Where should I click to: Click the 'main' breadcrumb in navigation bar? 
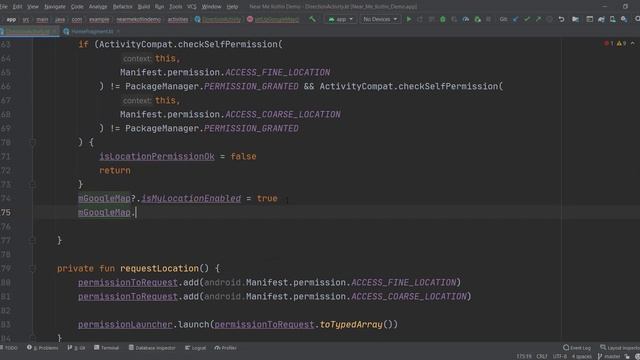[42, 20]
